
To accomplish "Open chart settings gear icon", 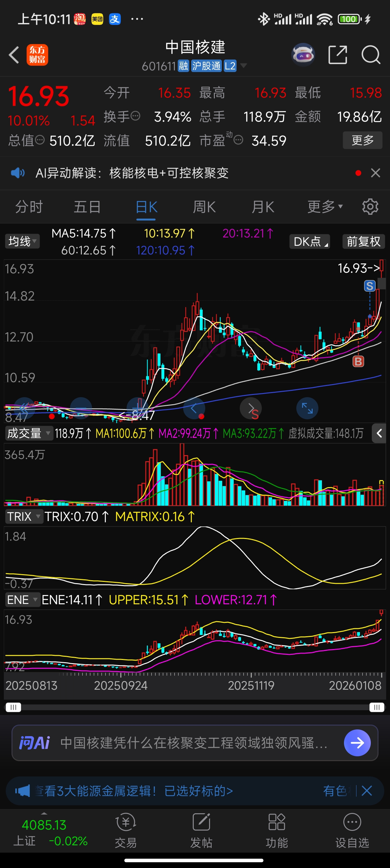I will [370, 206].
